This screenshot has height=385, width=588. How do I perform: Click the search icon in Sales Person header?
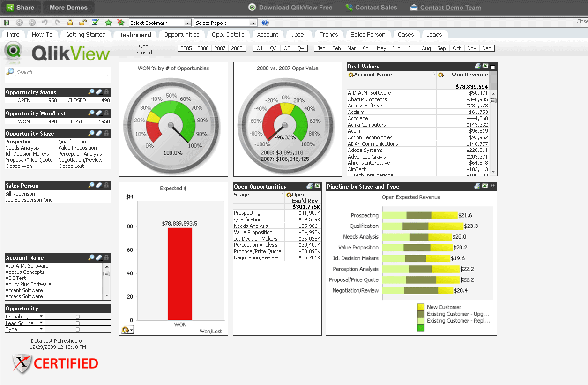(x=91, y=186)
